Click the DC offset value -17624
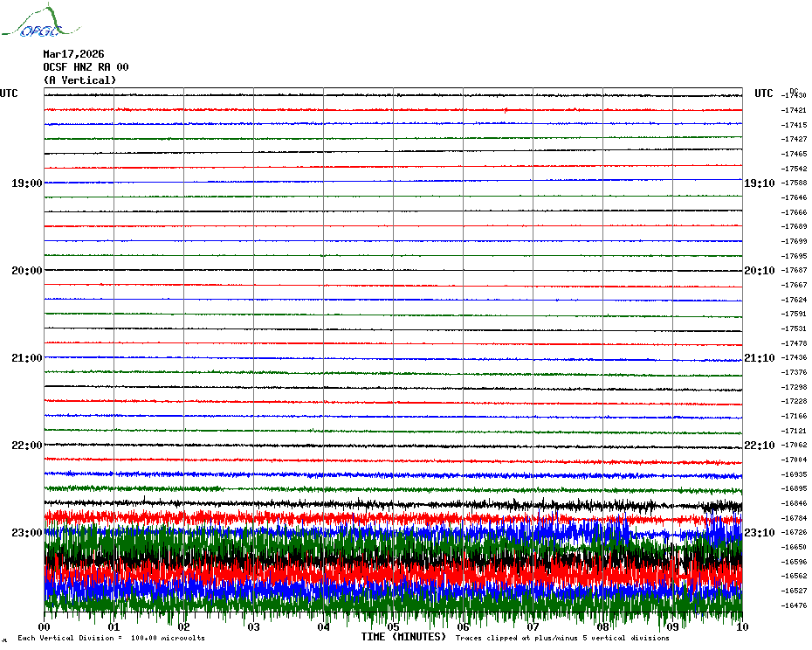Image resolution: width=812 pixels, height=650 pixels. click(794, 300)
